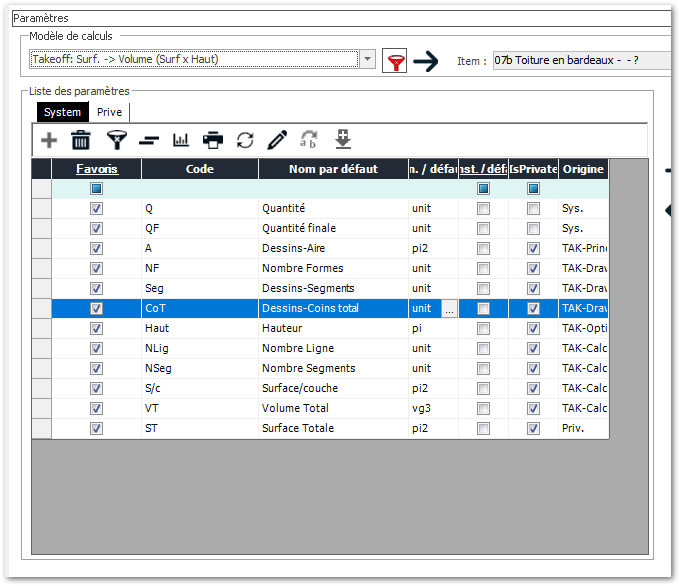
Task: Click the funnel filter icon in the list toolbar
Action: click(x=116, y=140)
